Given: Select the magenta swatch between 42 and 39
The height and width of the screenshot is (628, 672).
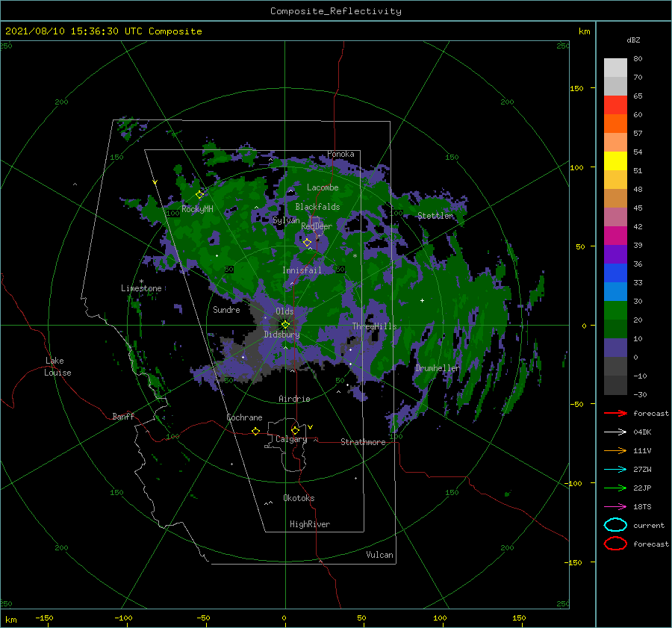Looking at the screenshot, I should tap(615, 236).
